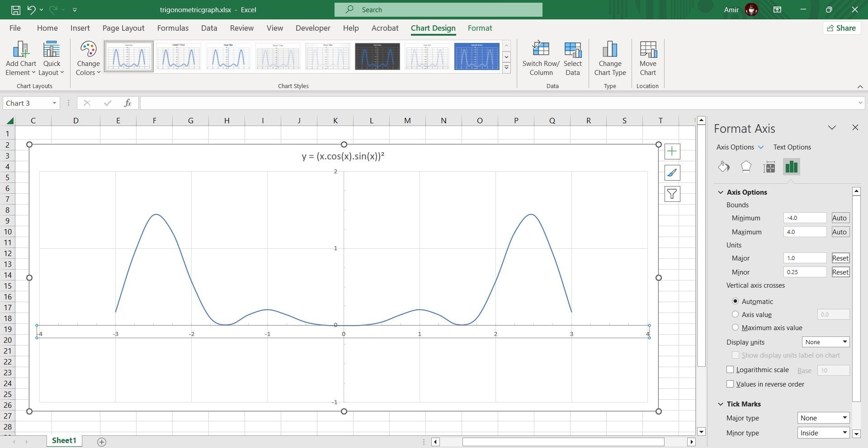Close the Format Axis pane
Image resolution: width=868 pixels, height=448 pixels.
coord(855,128)
